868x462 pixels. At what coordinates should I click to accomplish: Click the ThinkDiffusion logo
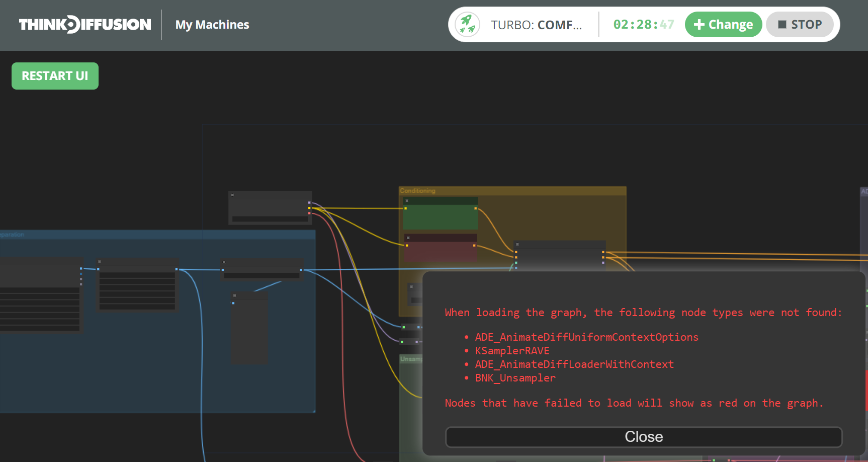(x=84, y=24)
